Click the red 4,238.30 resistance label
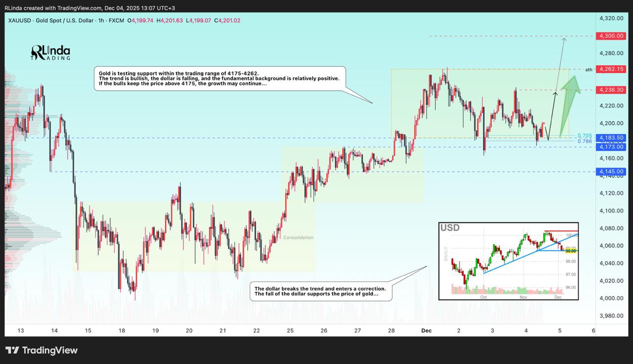The width and height of the screenshot is (633, 364). [x=611, y=89]
